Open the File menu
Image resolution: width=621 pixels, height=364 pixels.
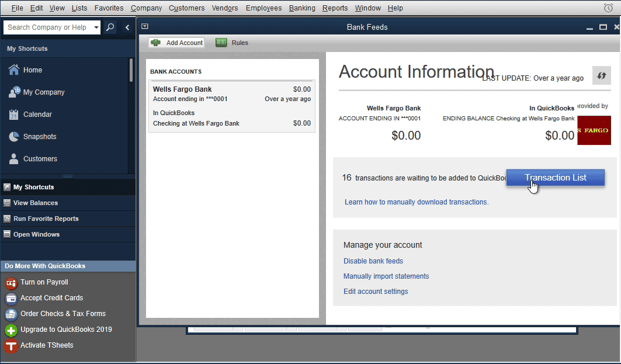click(x=17, y=8)
